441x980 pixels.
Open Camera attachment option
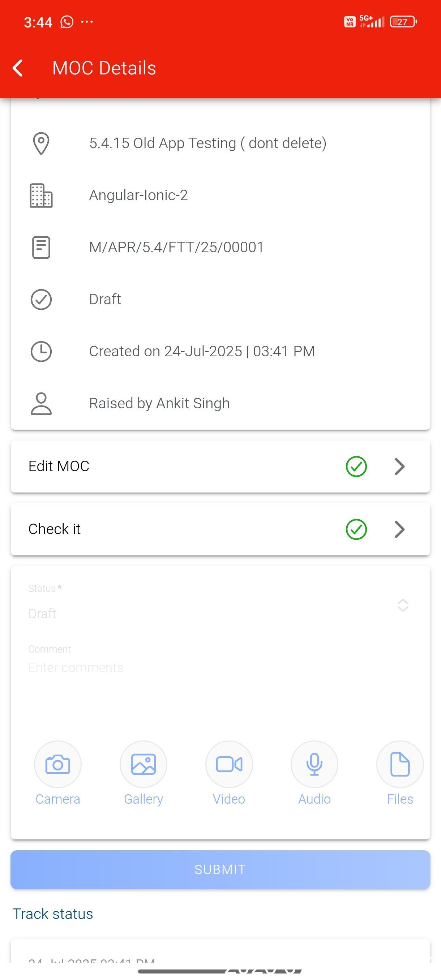click(x=58, y=764)
